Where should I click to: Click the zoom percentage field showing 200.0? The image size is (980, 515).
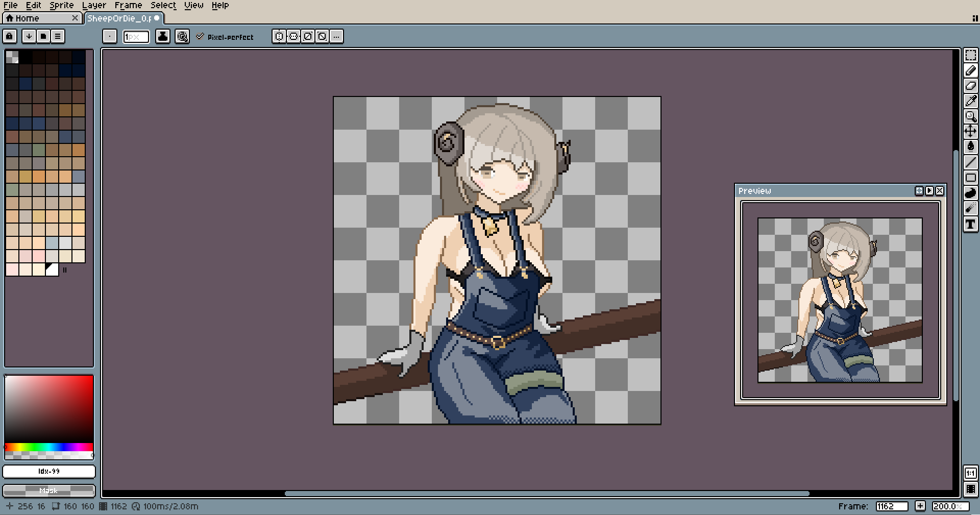click(950, 506)
